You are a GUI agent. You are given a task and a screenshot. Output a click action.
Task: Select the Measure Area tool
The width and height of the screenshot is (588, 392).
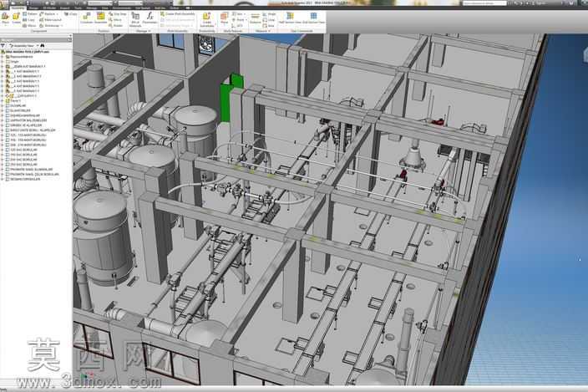(x=269, y=26)
